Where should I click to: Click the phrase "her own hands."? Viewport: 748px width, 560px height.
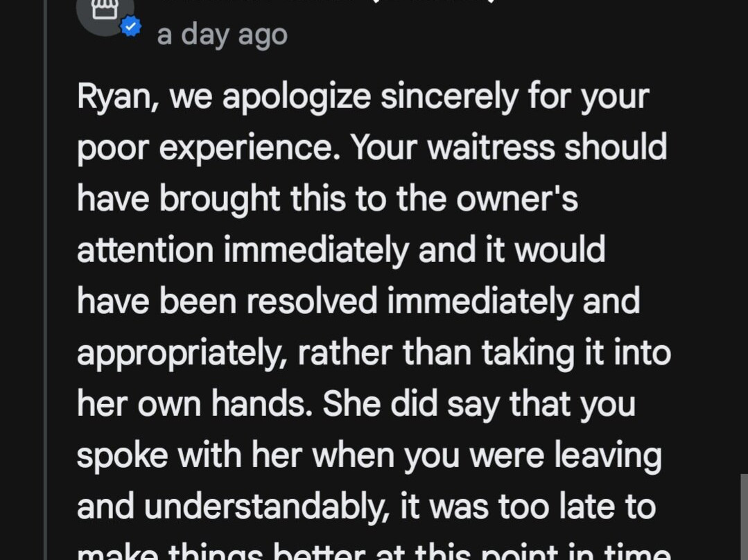tap(194, 404)
